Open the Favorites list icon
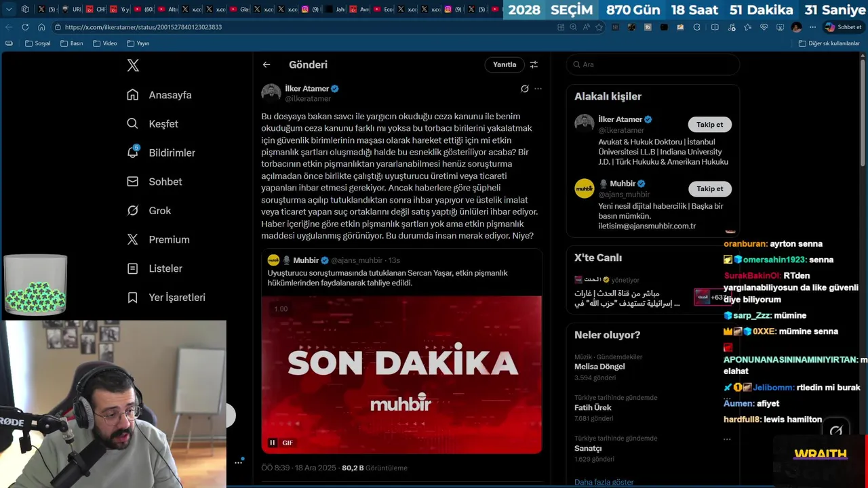868x488 pixels. click(747, 27)
